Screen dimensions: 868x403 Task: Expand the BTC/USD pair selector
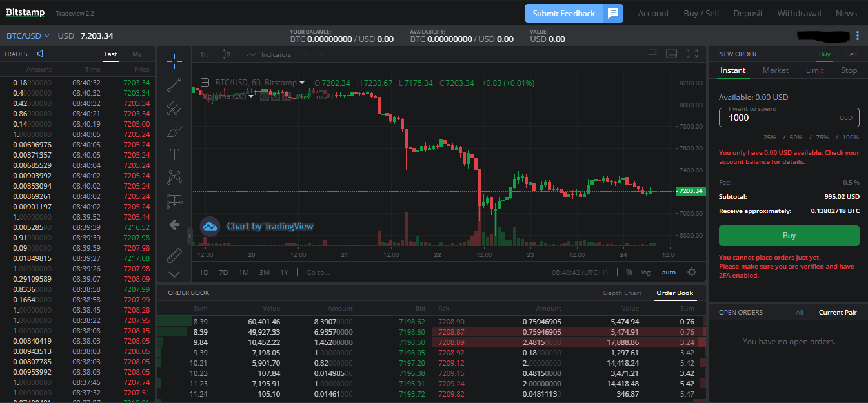tap(26, 36)
